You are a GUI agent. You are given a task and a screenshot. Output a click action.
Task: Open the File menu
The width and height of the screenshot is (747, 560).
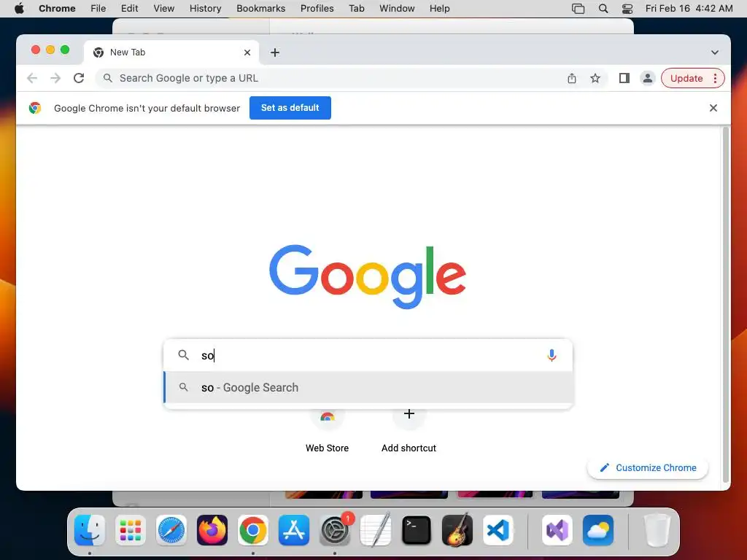(98, 9)
